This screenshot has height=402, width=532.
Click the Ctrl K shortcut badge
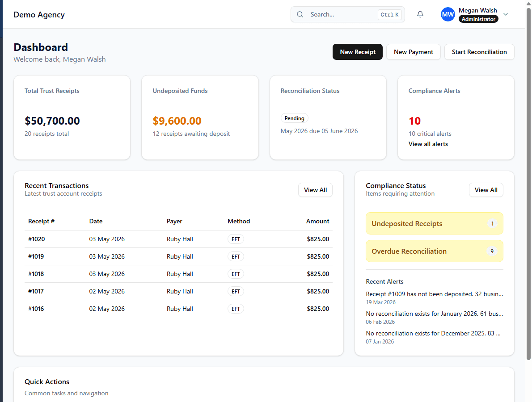[x=389, y=15]
